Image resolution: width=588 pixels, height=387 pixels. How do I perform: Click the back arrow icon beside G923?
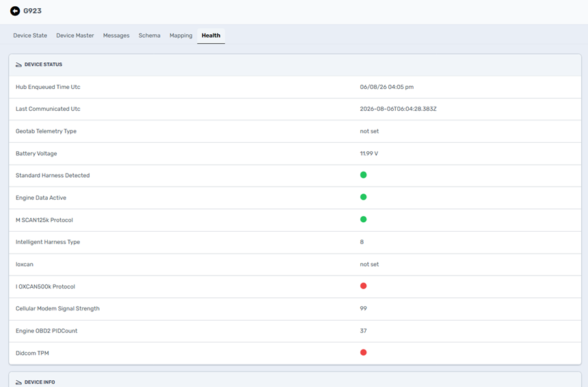pyautogui.click(x=15, y=11)
